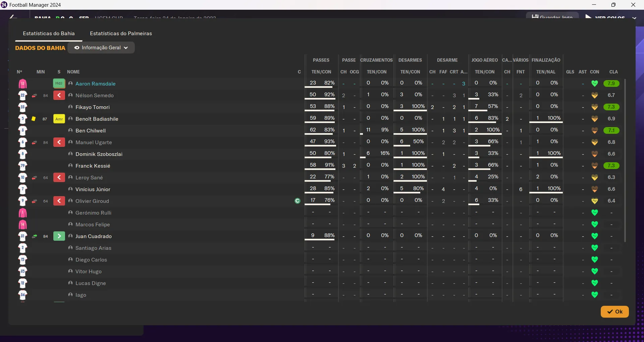Open Dominik Szoboszlai's player name link
This screenshot has width=644, height=342.
coord(99,154)
